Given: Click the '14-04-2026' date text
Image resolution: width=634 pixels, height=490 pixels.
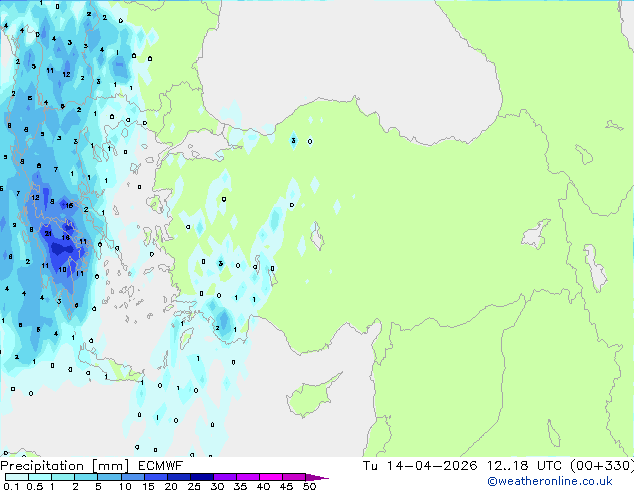Looking at the screenshot, I should (431, 466).
